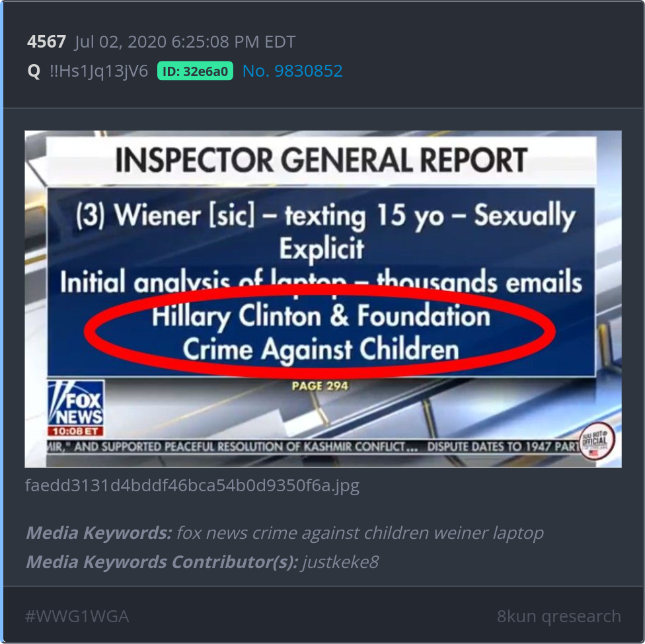645x644 pixels.
Task: Click the image filename faedd3131d4bddf46bca54b0d9350f6a.jpg
Action: click(x=192, y=485)
